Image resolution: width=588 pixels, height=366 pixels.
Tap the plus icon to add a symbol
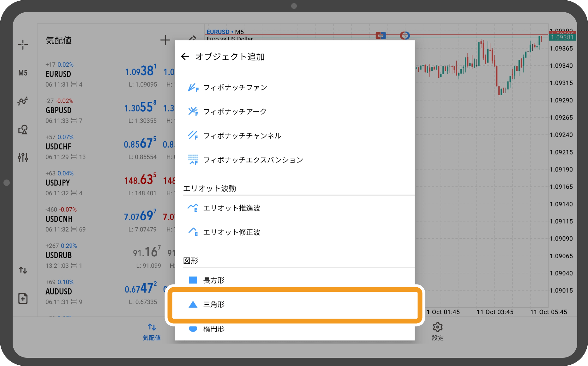[x=165, y=40]
